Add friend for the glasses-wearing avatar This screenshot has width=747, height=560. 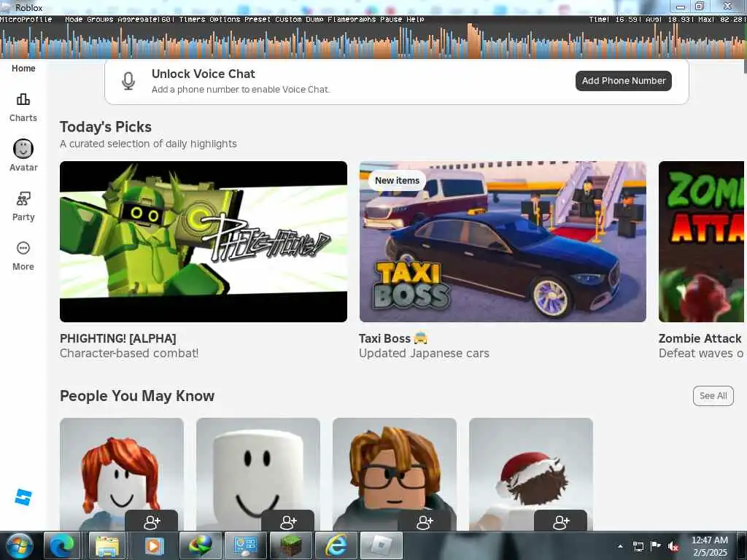point(424,522)
